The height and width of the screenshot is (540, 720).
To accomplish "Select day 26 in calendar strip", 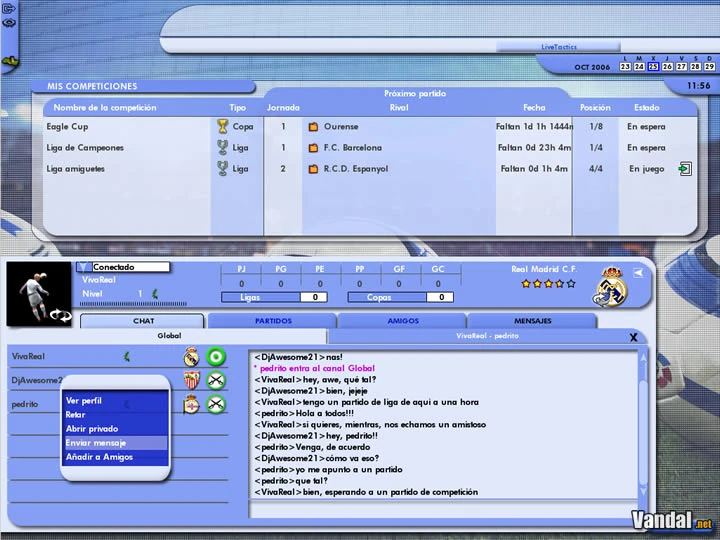I will tap(667, 66).
